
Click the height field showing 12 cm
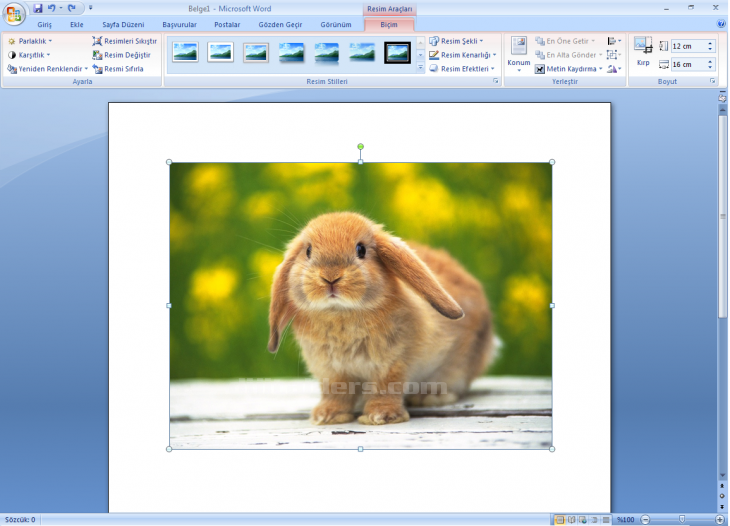click(x=688, y=46)
